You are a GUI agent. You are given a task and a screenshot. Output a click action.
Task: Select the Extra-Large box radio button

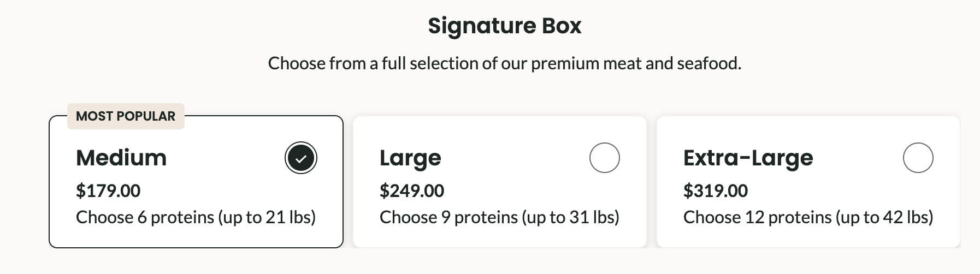[x=918, y=158]
